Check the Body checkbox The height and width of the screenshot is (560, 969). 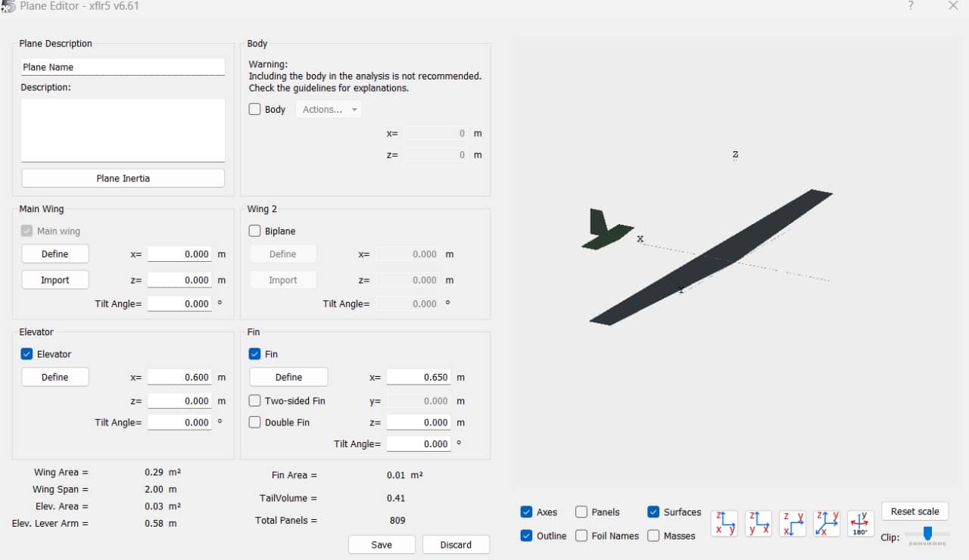click(255, 109)
